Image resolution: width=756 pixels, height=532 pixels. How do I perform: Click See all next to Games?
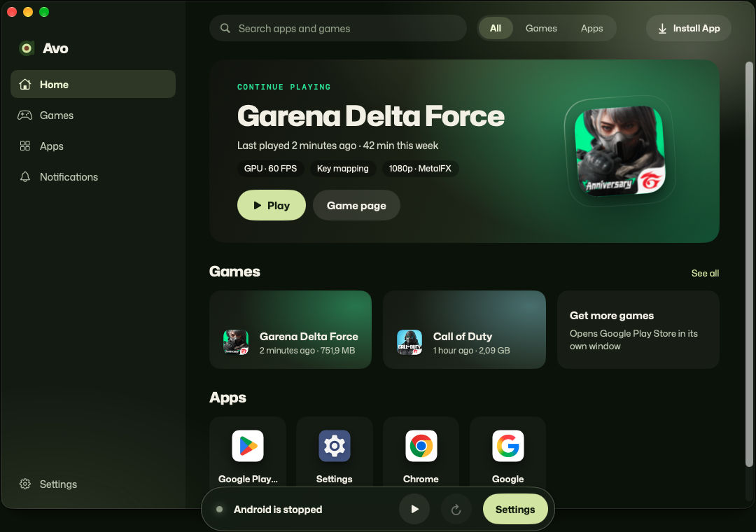click(705, 274)
